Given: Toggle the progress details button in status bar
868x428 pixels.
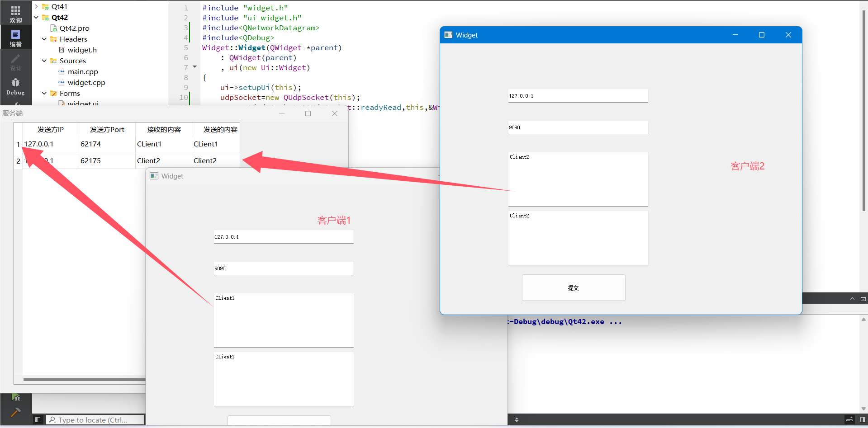Looking at the screenshot, I should point(849,420).
